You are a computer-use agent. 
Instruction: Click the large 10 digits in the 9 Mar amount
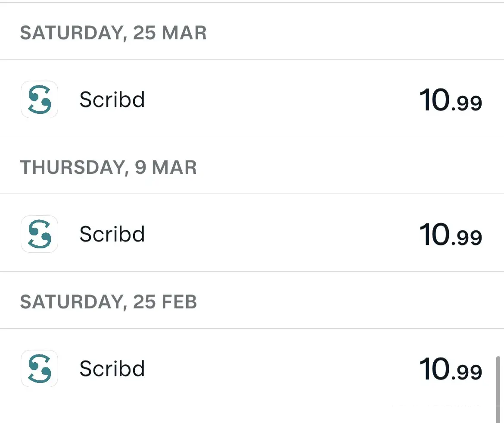pyautogui.click(x=435, y=234)
